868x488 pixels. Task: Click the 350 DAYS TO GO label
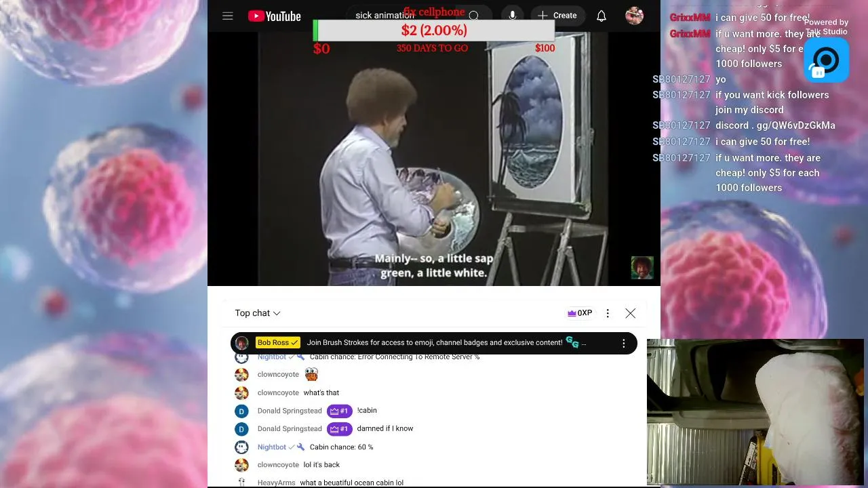432,48
